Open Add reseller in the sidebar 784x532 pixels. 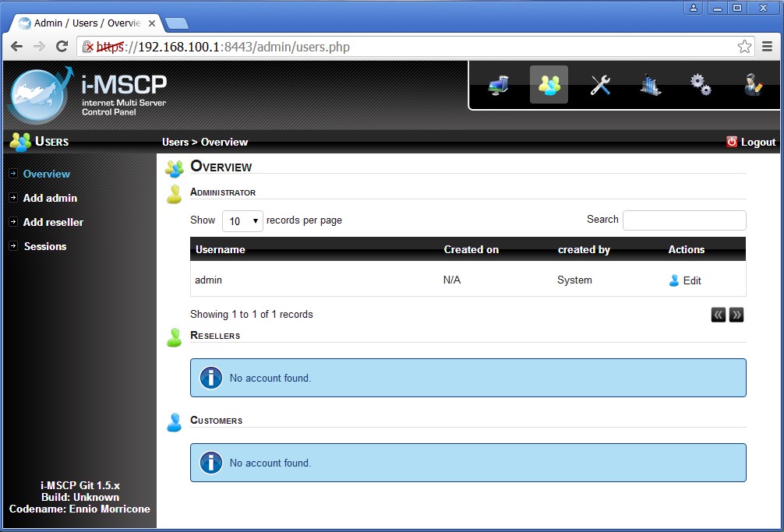click(53, 223)
